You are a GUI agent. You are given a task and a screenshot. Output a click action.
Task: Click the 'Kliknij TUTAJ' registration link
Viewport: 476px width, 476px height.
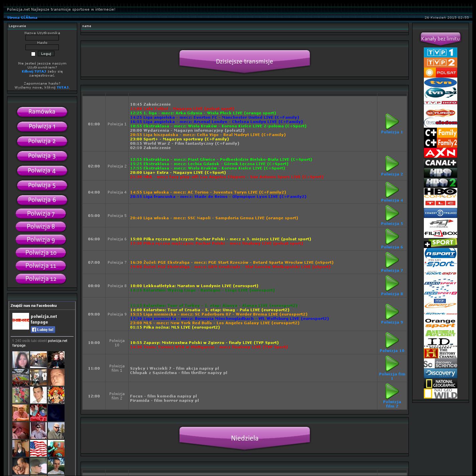pos(34,71)
